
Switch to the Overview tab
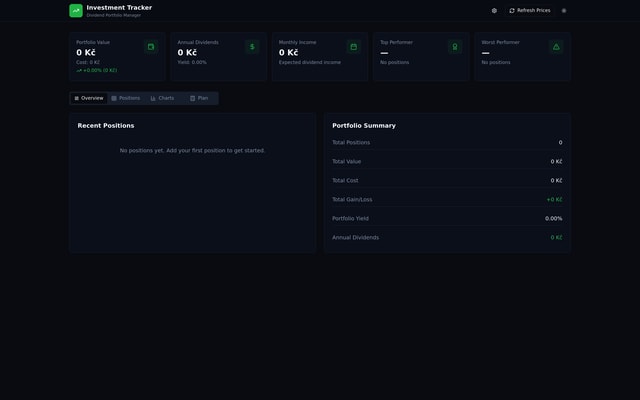(x=89, y=98)
